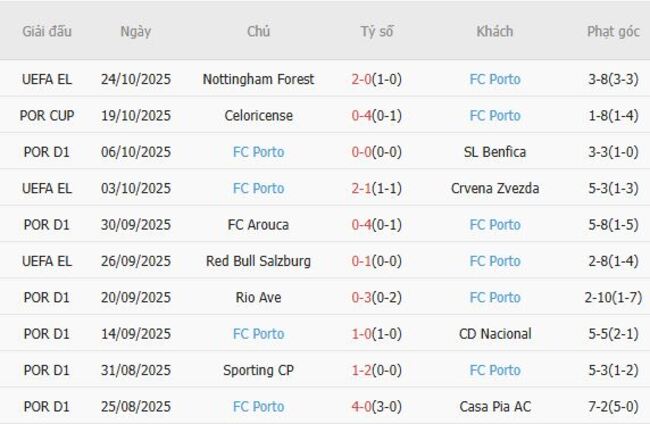Click the 2-0 score for Nottingham Forest match
The image size is (650, 424).
pos(364,79)
